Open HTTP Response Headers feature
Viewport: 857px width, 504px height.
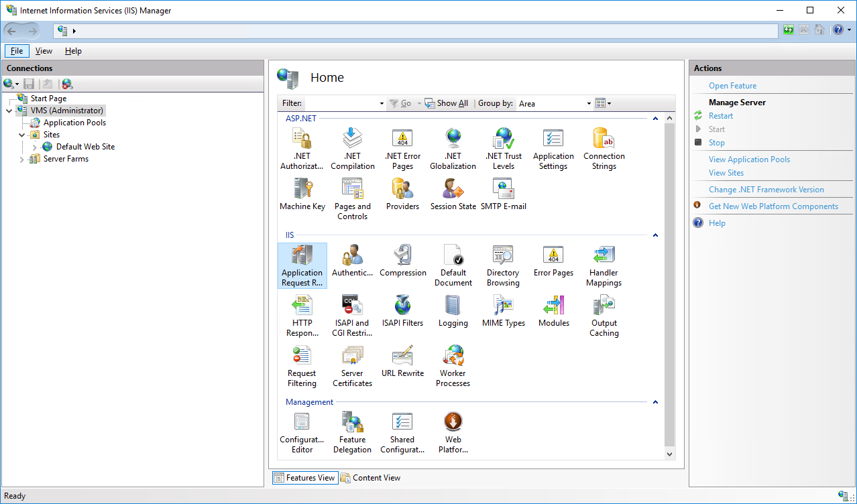coord(302,316)
